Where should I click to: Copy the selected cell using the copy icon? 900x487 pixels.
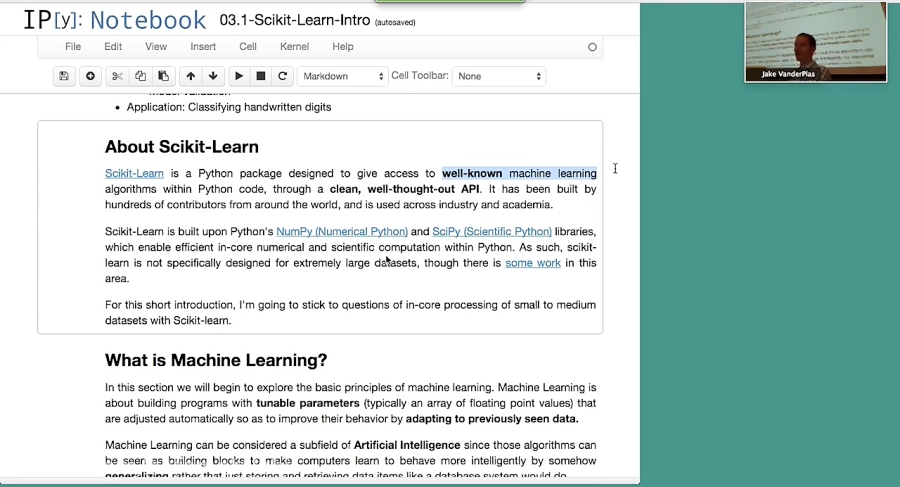click(140, 76)
